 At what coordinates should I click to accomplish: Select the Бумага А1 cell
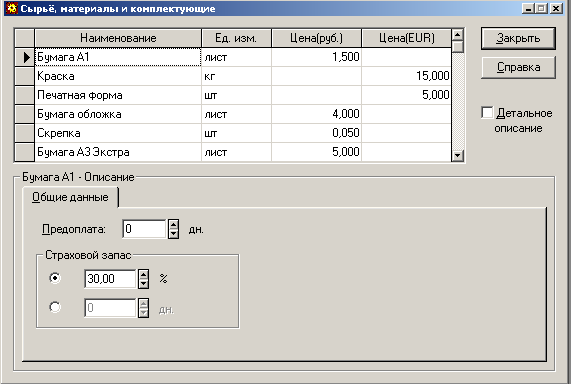pyautogui.click(x=118, y=57)
